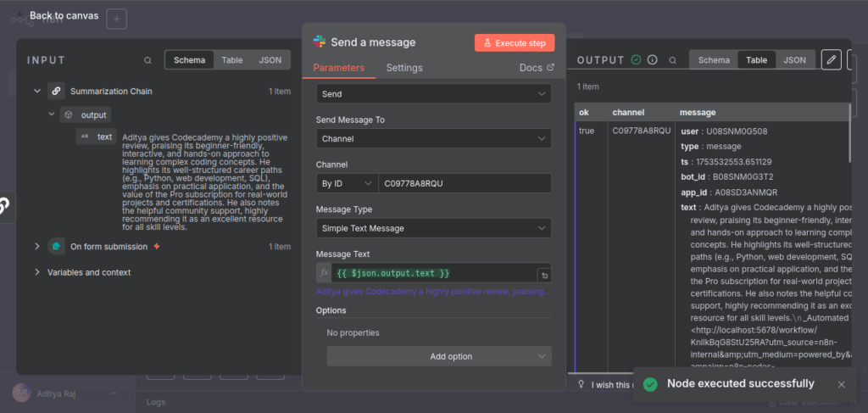Dismiss the Node executed successfully notification
The height and width of the screenshot is (413, 868).
tap(841, 384)
